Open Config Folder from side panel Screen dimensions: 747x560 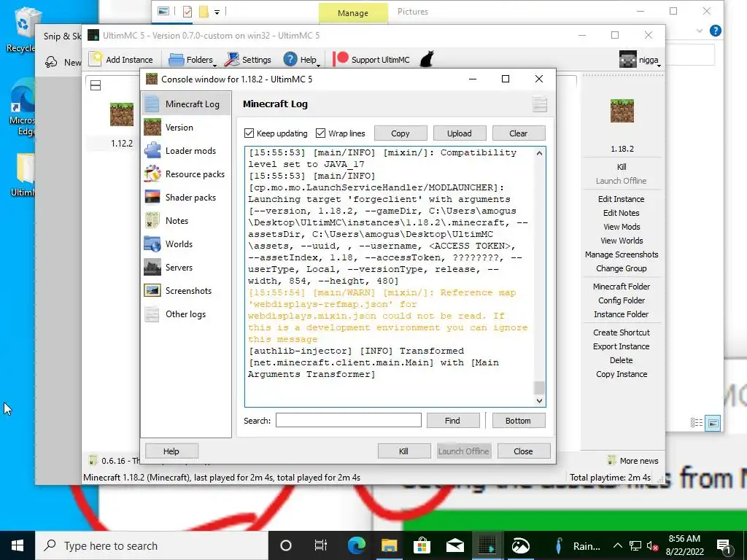622,300
